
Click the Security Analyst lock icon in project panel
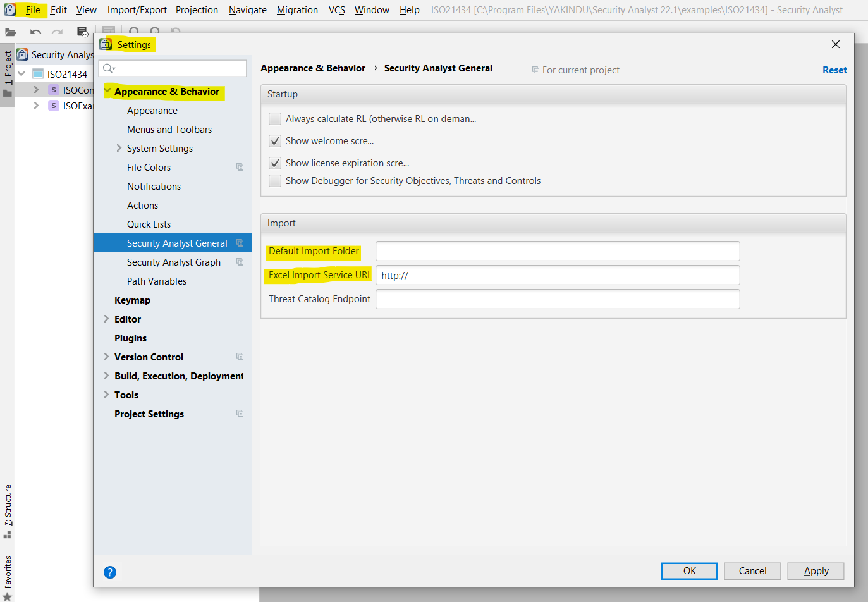22,54
